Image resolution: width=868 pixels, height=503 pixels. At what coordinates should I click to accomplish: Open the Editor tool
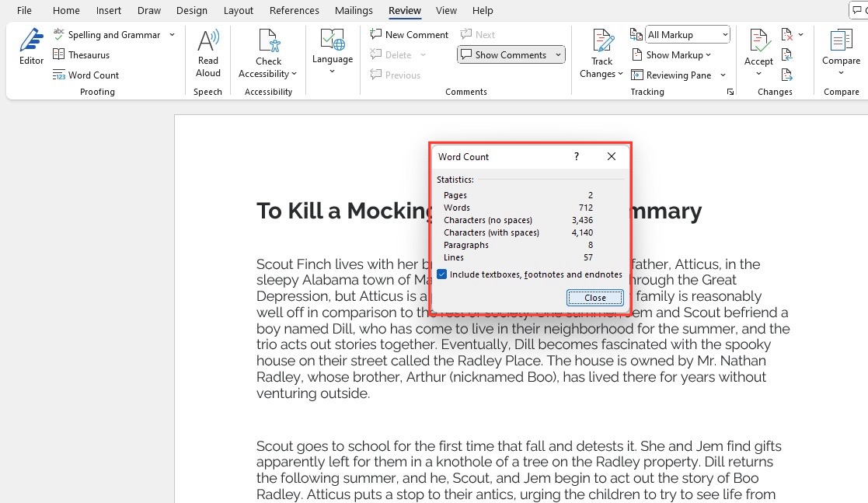[31, 47]
